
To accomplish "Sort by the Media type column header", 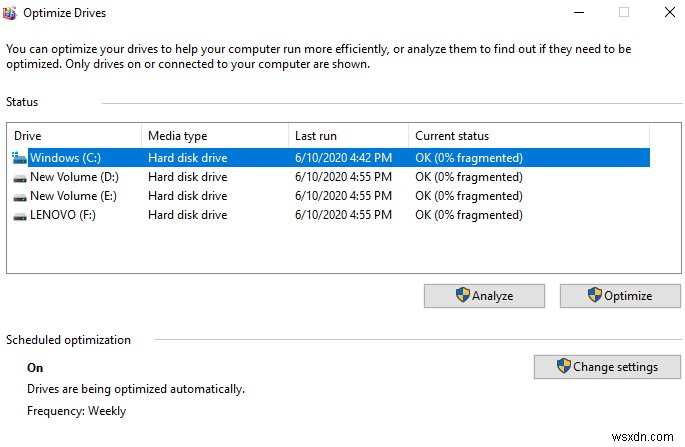I will click(215, 136).
